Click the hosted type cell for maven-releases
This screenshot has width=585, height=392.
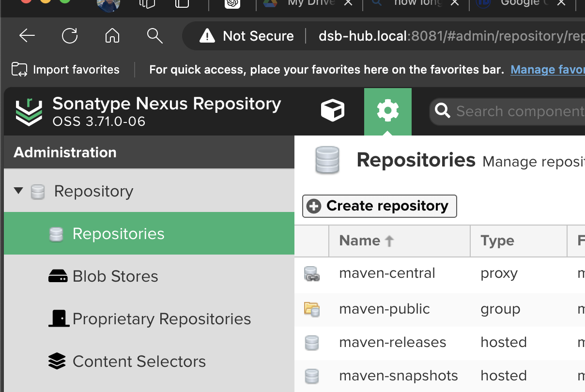tap(504, 343)
